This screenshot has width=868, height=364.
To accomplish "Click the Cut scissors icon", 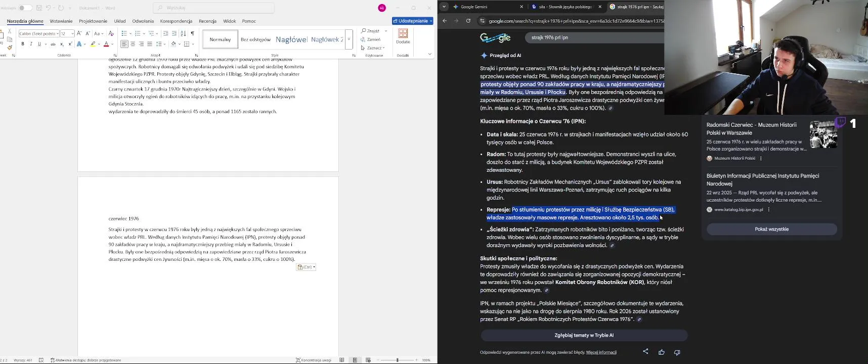I will coord(10,31).
